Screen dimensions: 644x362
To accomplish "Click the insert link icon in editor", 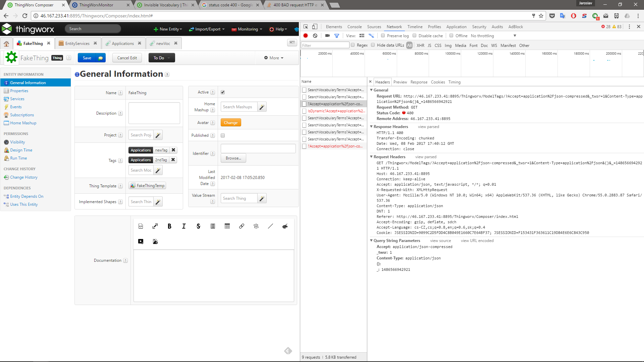I will tap(241, 226).
